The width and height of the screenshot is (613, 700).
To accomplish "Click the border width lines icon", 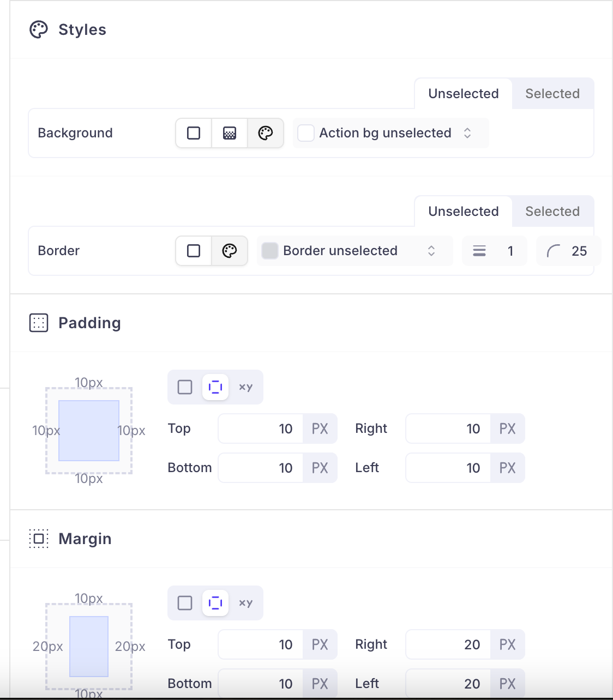I will [x=479, y=251].
